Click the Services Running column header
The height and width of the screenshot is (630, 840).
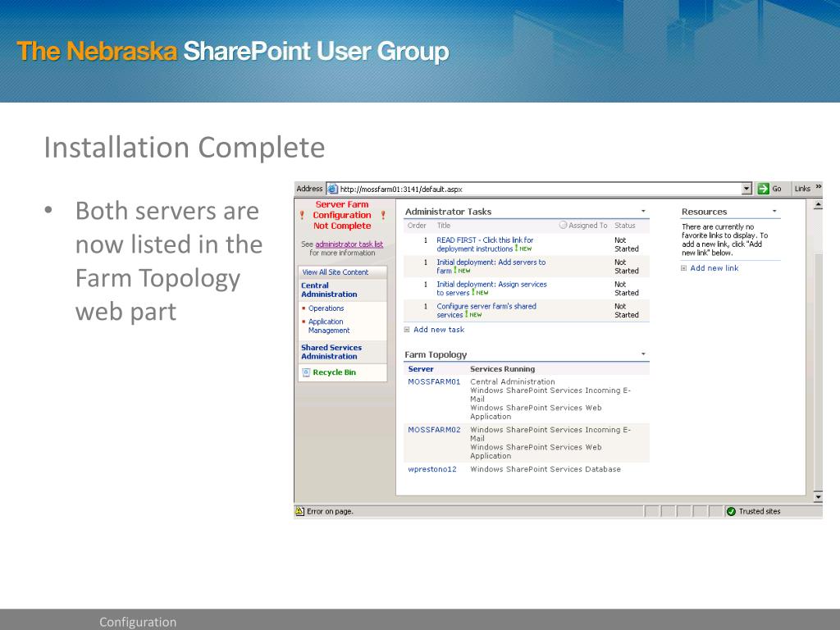[503, 368]
